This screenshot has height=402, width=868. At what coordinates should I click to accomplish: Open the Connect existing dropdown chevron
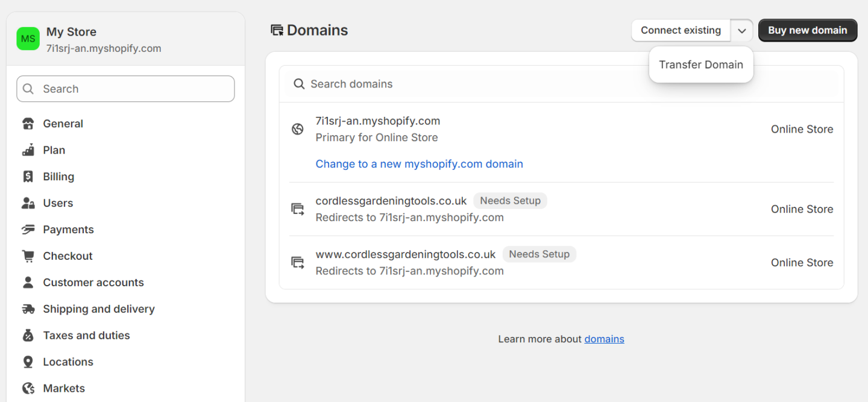[x=742, y=30]
